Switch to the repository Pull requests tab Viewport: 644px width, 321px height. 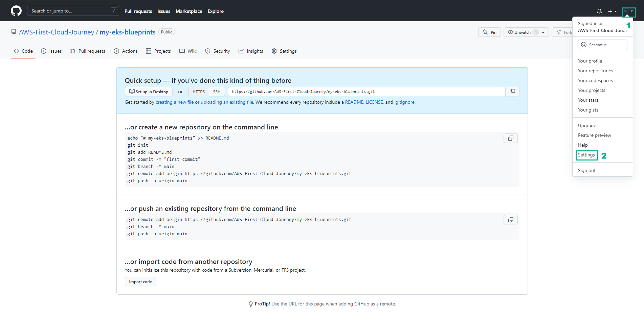(88, 51)
